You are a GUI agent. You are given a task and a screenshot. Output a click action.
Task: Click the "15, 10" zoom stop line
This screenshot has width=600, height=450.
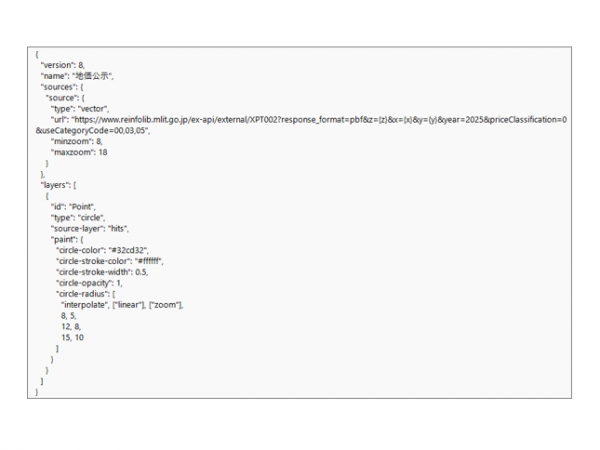click(x=72, y=338)
